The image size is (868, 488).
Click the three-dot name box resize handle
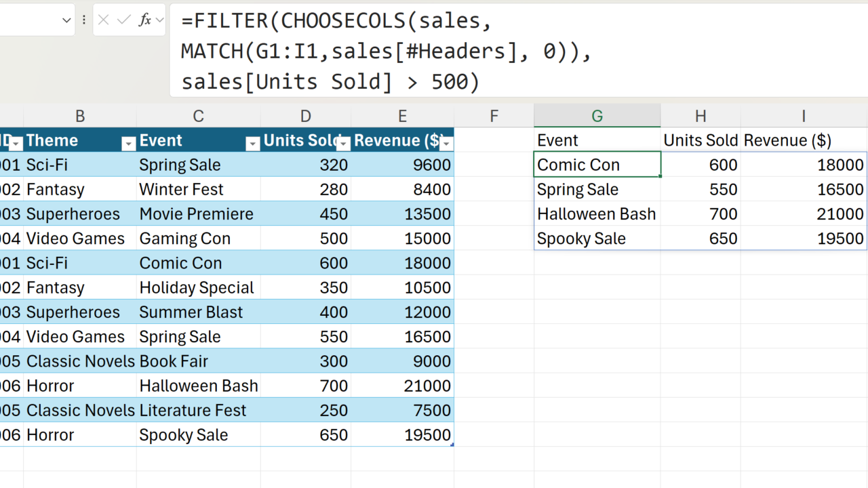(x=84, y=20)
